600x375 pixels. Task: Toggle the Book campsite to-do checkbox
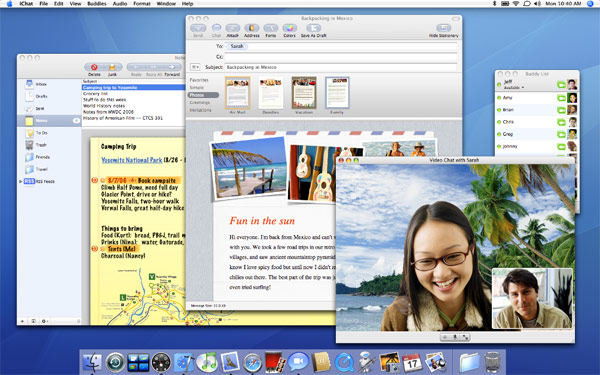click(103, 180)
